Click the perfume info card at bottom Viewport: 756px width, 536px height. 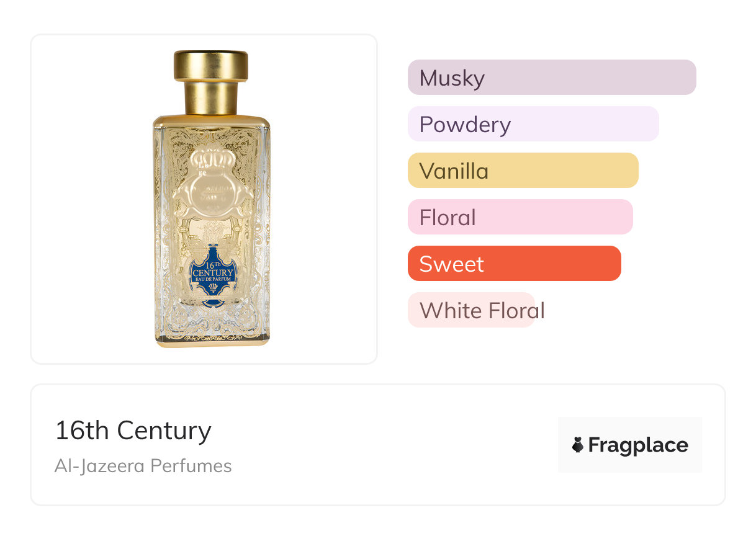(x=378, y=445)
